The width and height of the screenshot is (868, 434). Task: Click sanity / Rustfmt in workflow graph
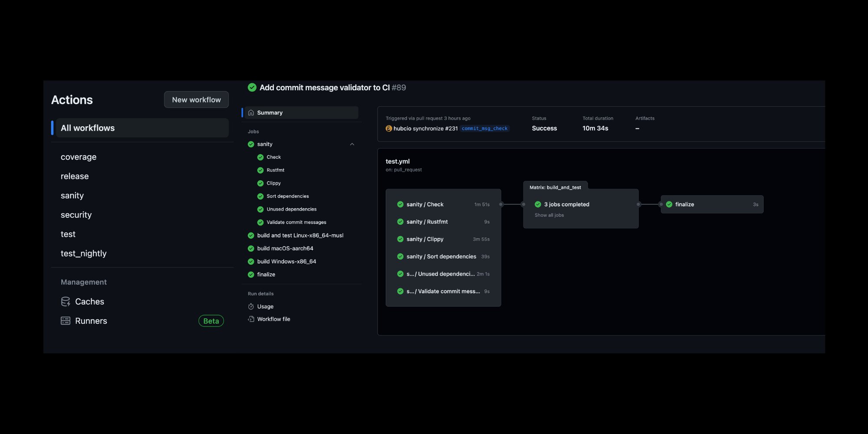pos(427,222)
